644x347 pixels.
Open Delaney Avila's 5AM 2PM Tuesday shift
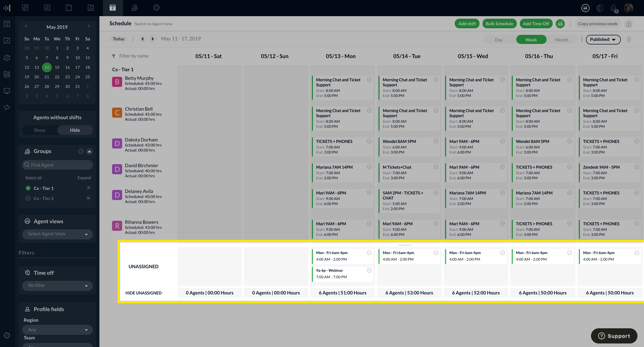(x=409, y=201)
